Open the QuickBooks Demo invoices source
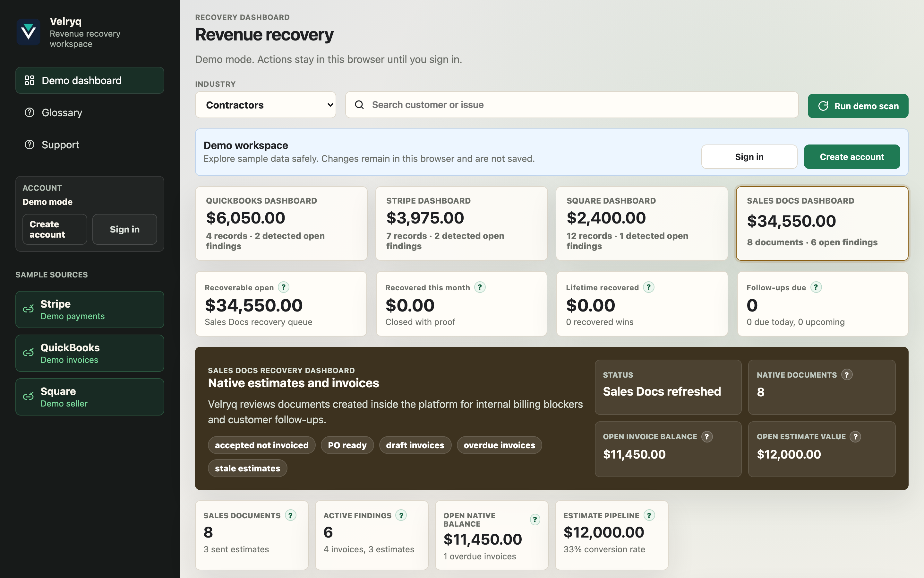Screen dimensions: 924x578 click(90, 353)
